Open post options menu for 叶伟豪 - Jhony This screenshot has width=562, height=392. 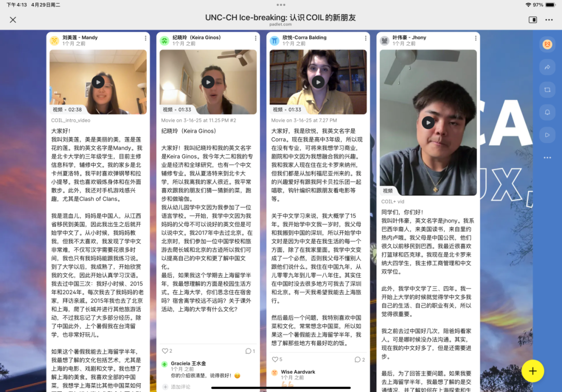476,38
